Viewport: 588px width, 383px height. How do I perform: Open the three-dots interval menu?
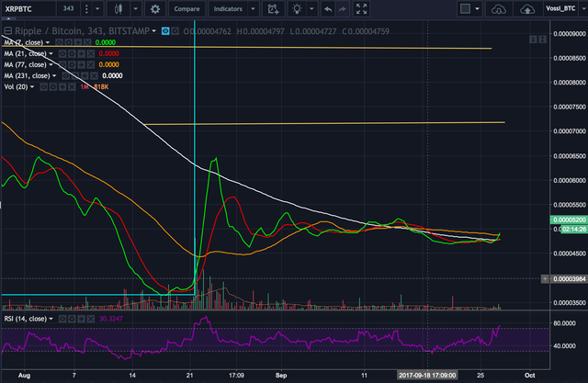[86, 9]
